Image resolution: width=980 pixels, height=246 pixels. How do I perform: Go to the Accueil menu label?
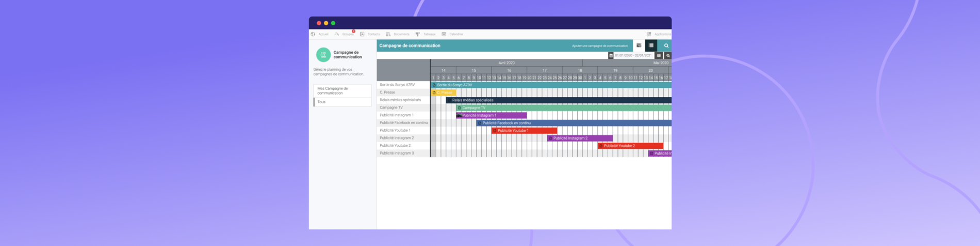[323, 34]
